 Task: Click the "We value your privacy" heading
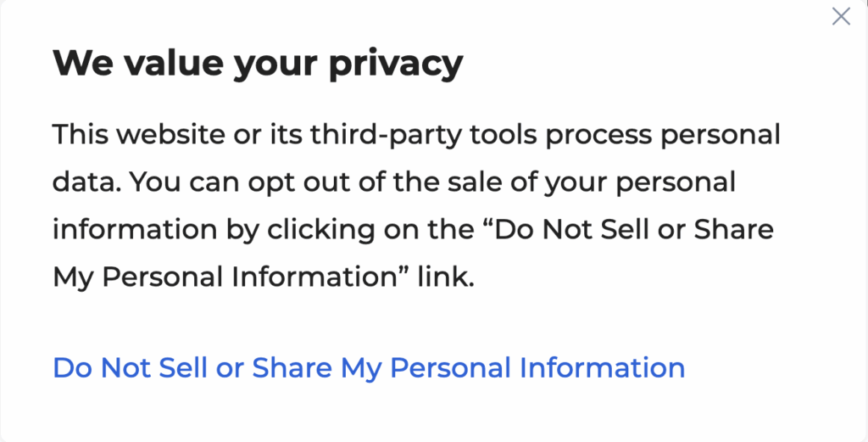click(258, 64)
